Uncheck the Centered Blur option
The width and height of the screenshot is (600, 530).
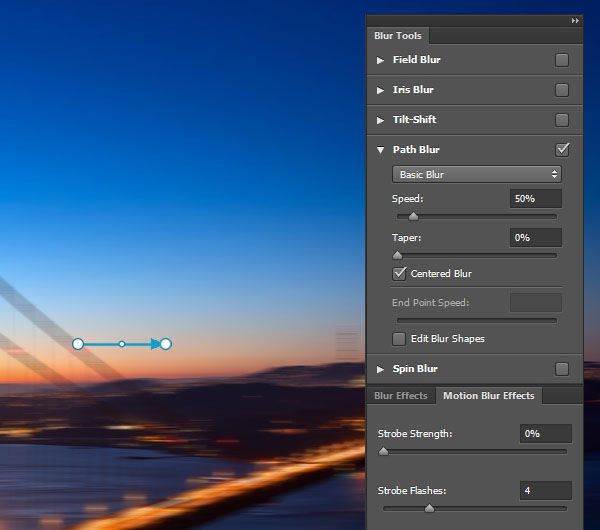click(400, 273)
